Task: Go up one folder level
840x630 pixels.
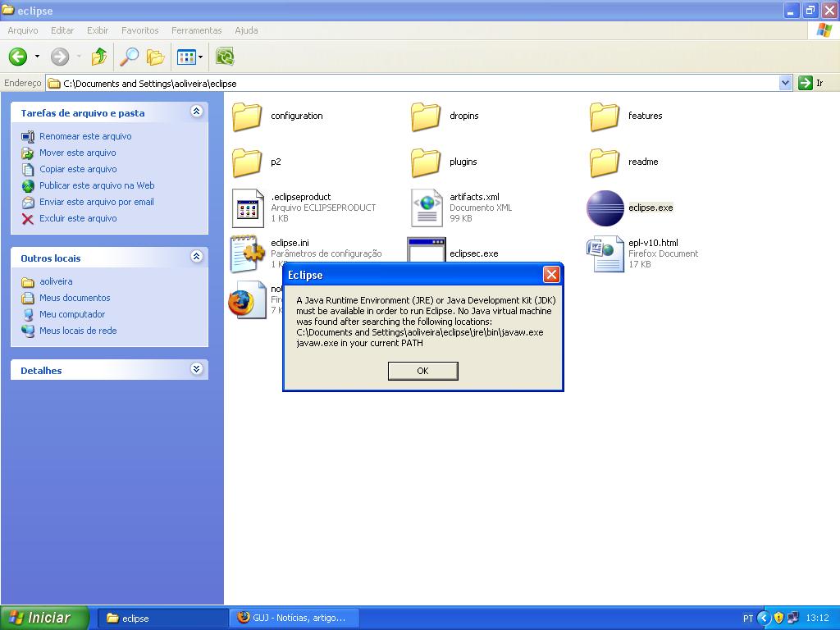Action: tap(99, 57)
